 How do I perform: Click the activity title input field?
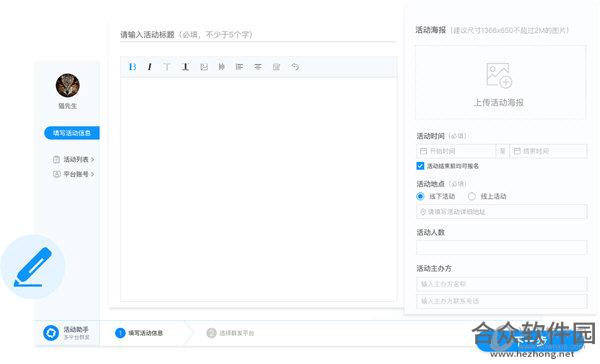(258, 35)
